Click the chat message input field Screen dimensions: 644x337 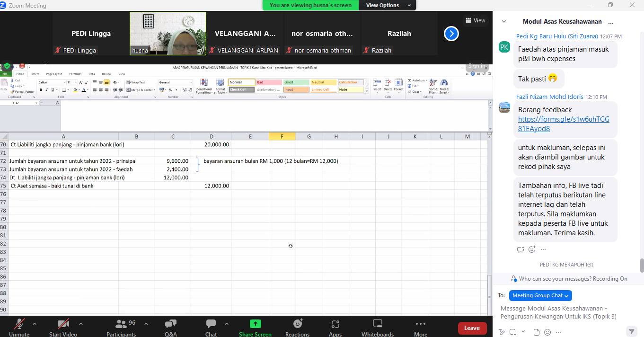[563, 312]
